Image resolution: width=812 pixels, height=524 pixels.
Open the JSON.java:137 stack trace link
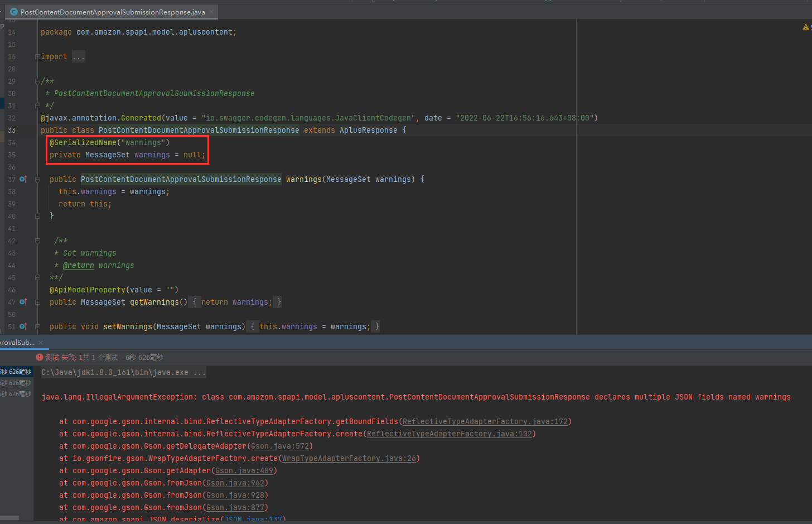click(256, 519)
